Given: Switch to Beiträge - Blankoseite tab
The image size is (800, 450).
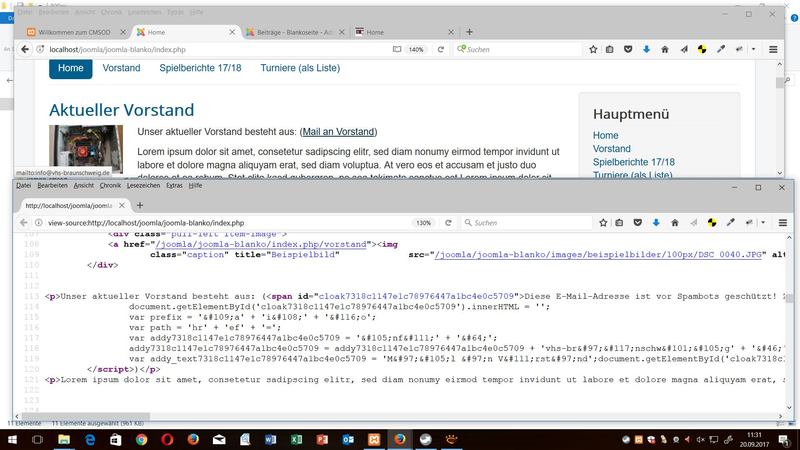Looking at the screenshot, I should click(x=294, y=32).
